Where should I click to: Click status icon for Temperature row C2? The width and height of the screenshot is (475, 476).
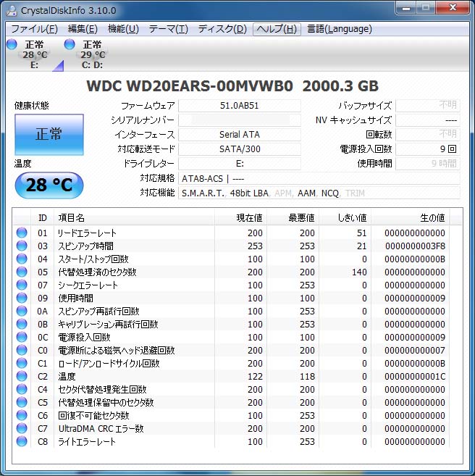click(22, 377)
